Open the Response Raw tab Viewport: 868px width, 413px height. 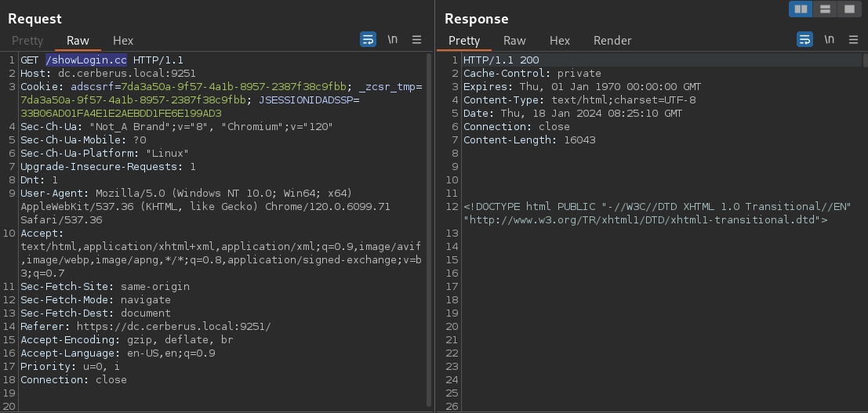514,41
